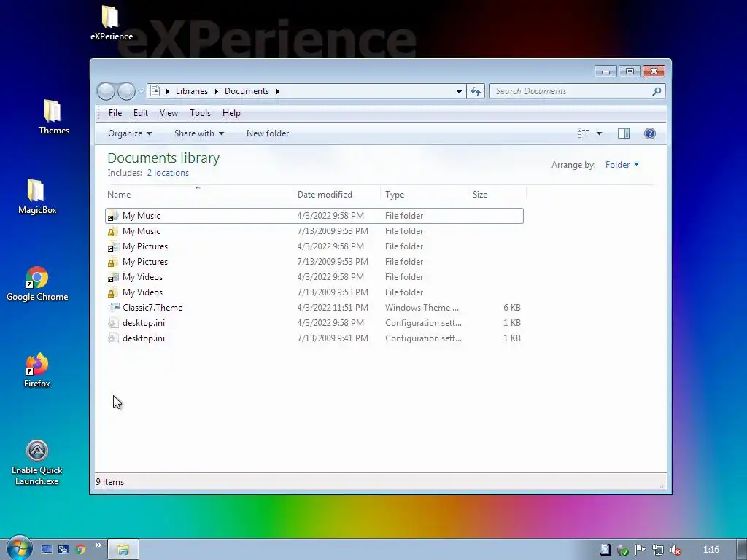
Task: Open the Tools menu
Action: 200,113
